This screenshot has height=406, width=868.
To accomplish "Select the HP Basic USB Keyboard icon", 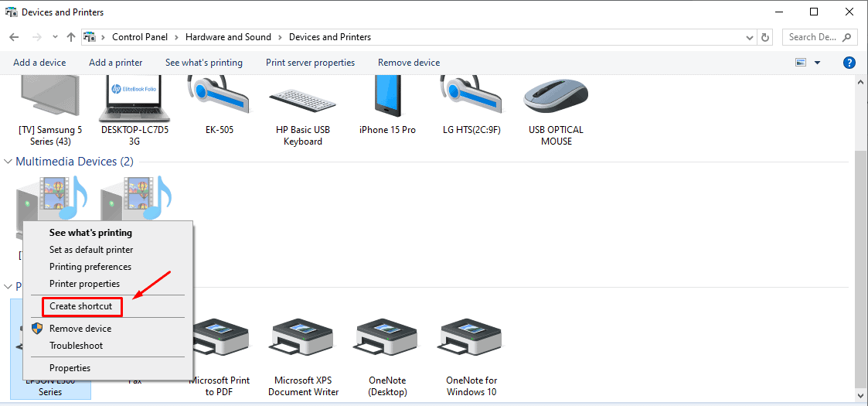I will click(x=303, y=98).
